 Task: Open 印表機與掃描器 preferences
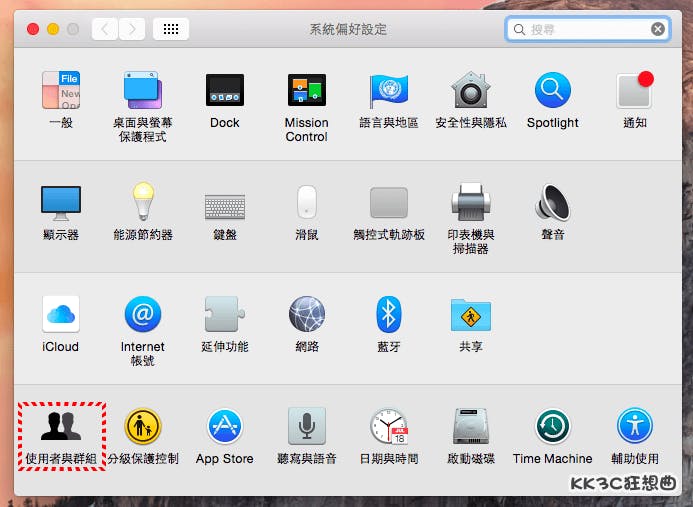[471, 202]
